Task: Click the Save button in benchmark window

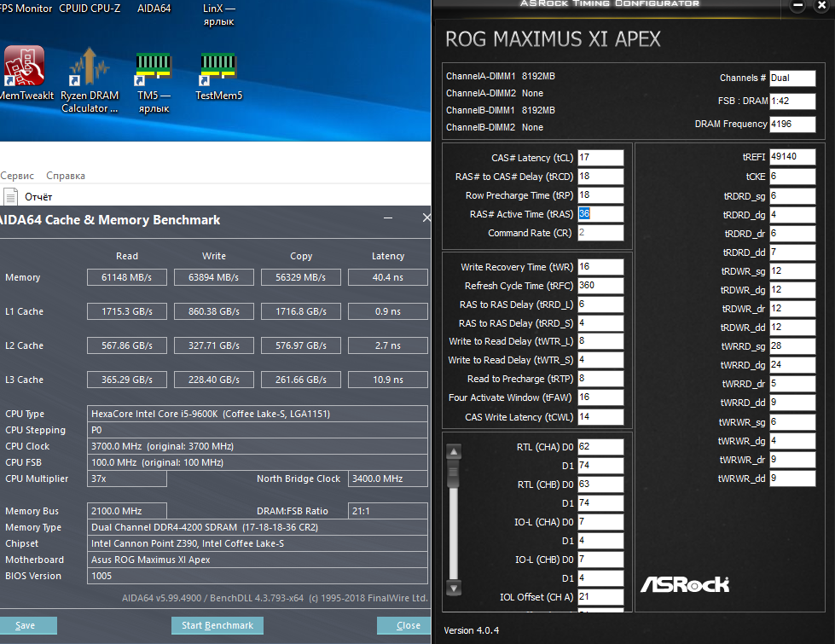Action: pyautogui.click(x=27, y=625)
